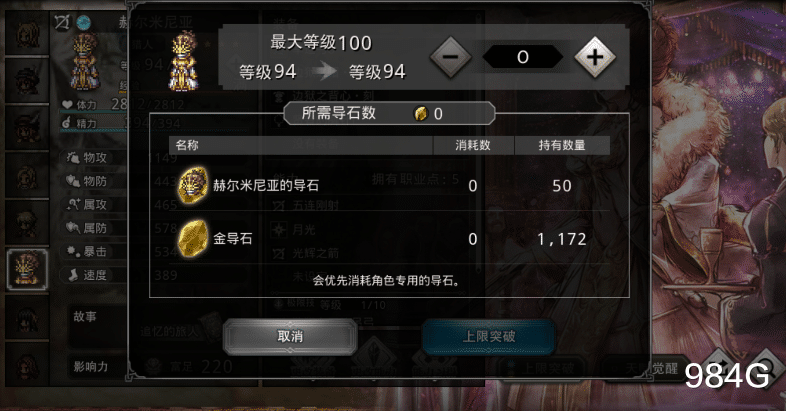
Task: Click the level amount field showing 0
Action: [522, 57]
